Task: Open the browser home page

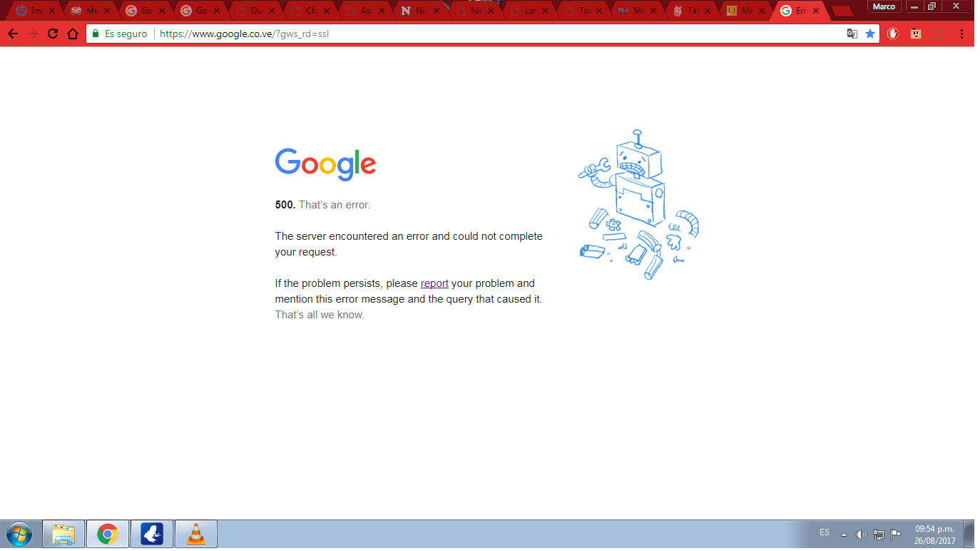Action: [x=72, y=34]
